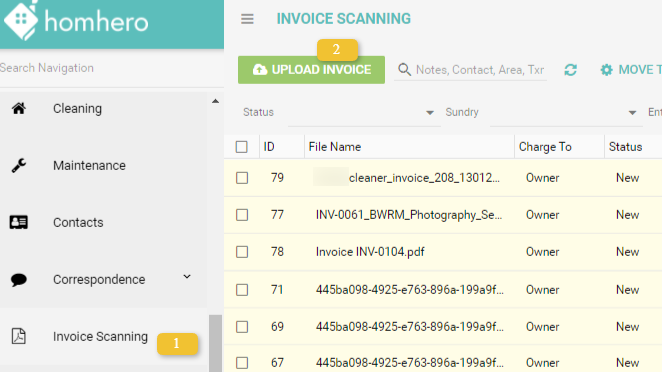662x372 pixels.
Task: Sort by the File Name column header
Action: [x=335, y=147]
